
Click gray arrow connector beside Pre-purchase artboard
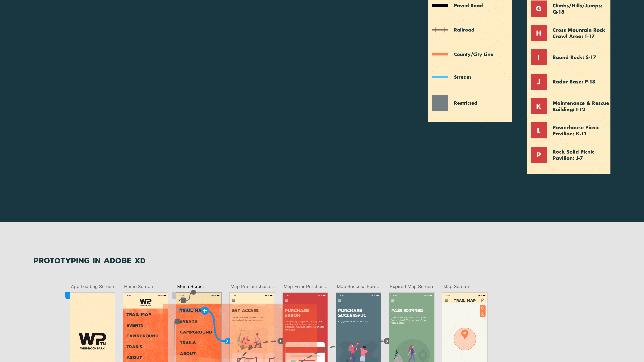[x=280, y=341]
